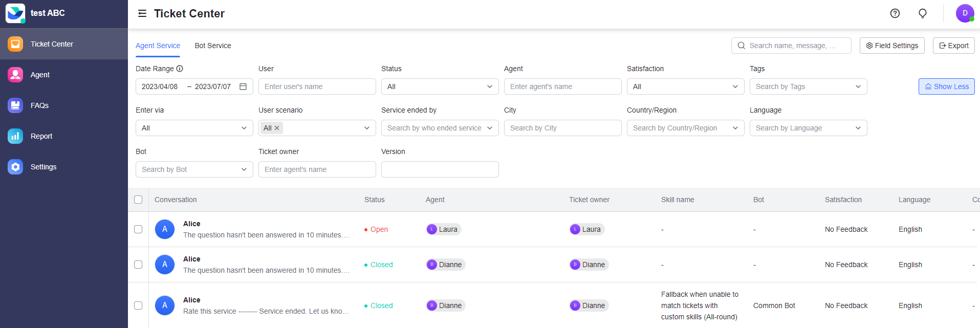Viewport: 980px width, 328px height.
Task: Open the Country/Region dropdown
Action: coord(686,128)
